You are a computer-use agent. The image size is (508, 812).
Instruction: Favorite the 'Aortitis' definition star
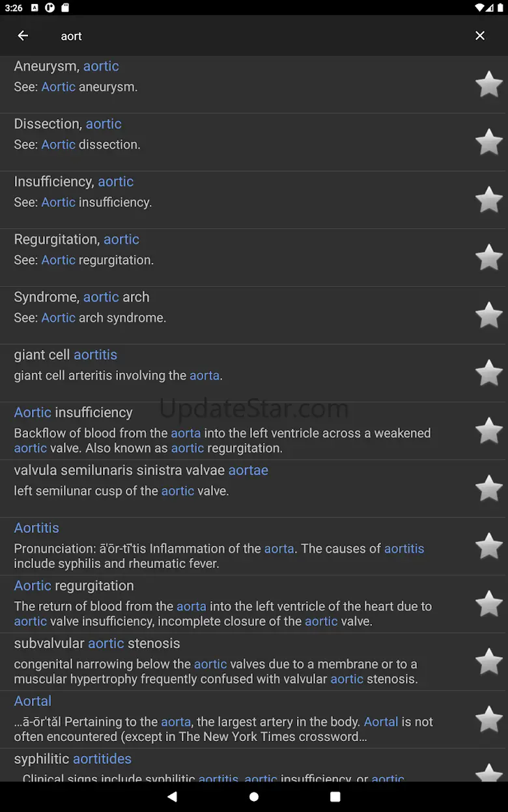[x=488, y=546]
